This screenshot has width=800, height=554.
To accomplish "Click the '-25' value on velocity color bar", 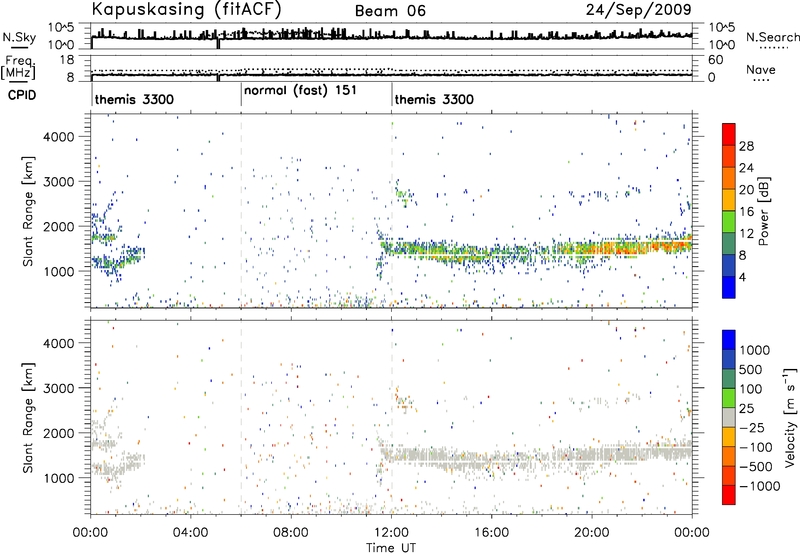I will [x=753, y=427].
